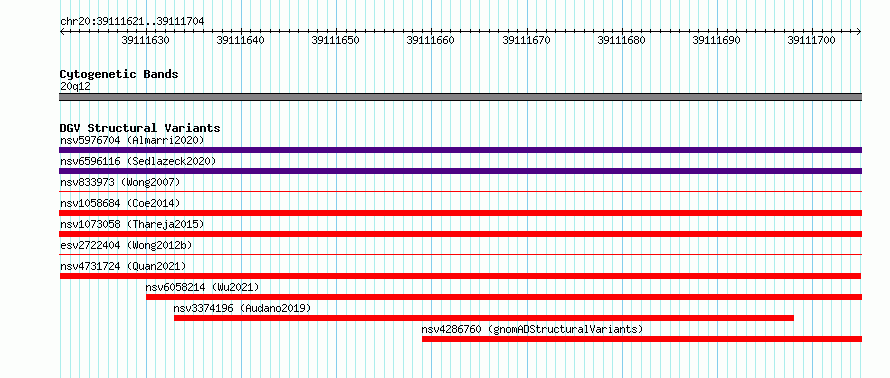
Task: Select the red nsv3374196 variant bar
Action: tap(484, 318)
